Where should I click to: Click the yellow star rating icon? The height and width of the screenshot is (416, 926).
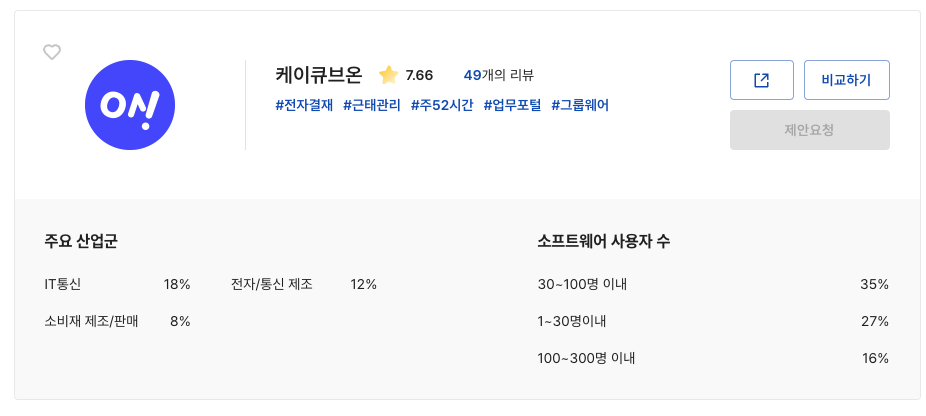(x=388, y=75)
